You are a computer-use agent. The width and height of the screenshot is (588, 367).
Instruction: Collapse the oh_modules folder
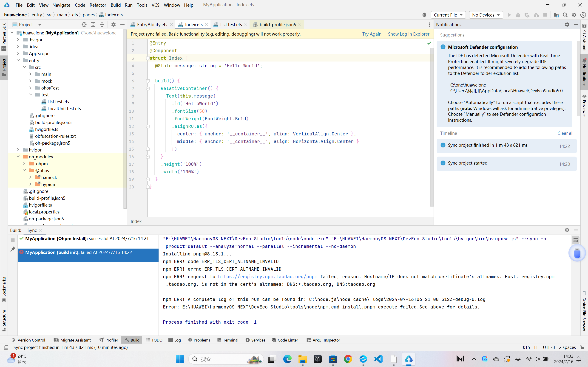tap(18, 157)
